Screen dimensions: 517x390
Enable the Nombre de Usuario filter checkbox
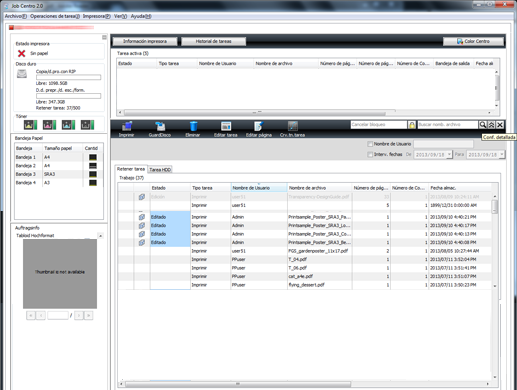(x=370, y=144)
